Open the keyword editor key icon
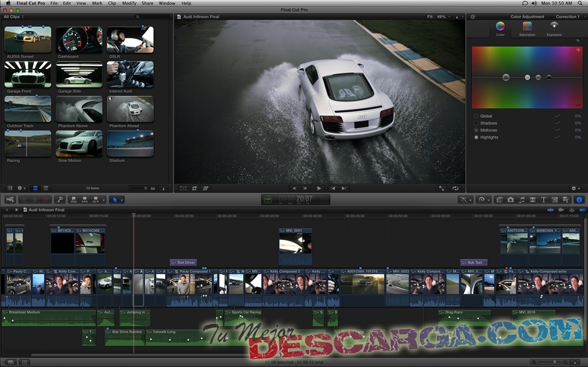The width and height of the screenshot is (588, 367). click(x=60, y=200)
